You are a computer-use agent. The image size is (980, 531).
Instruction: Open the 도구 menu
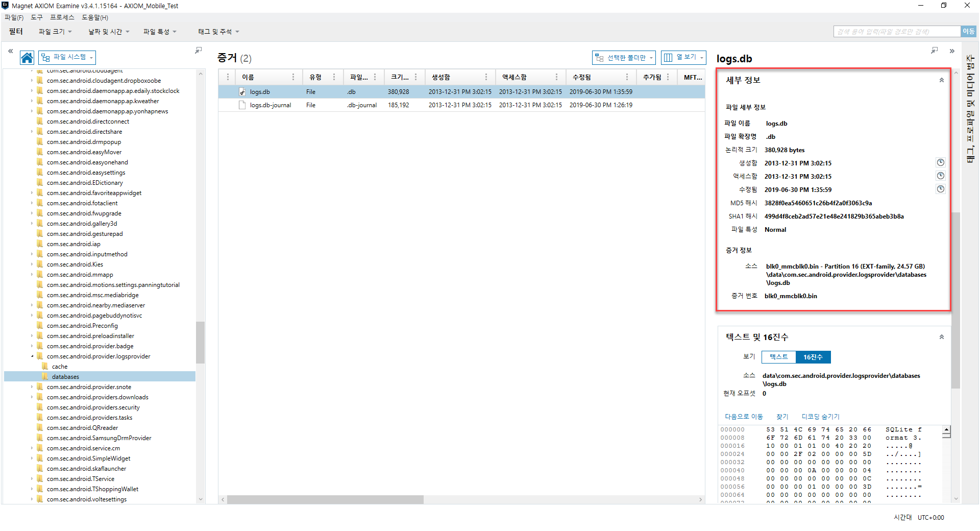37,17
